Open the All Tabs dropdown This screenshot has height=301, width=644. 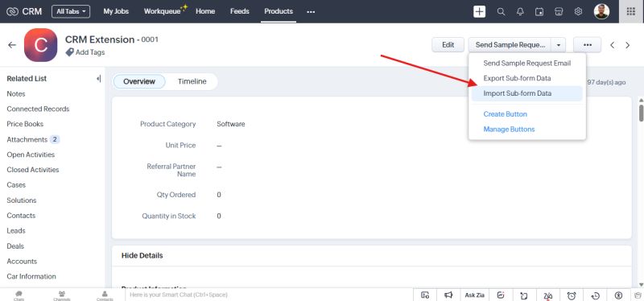tap(71, 11)
